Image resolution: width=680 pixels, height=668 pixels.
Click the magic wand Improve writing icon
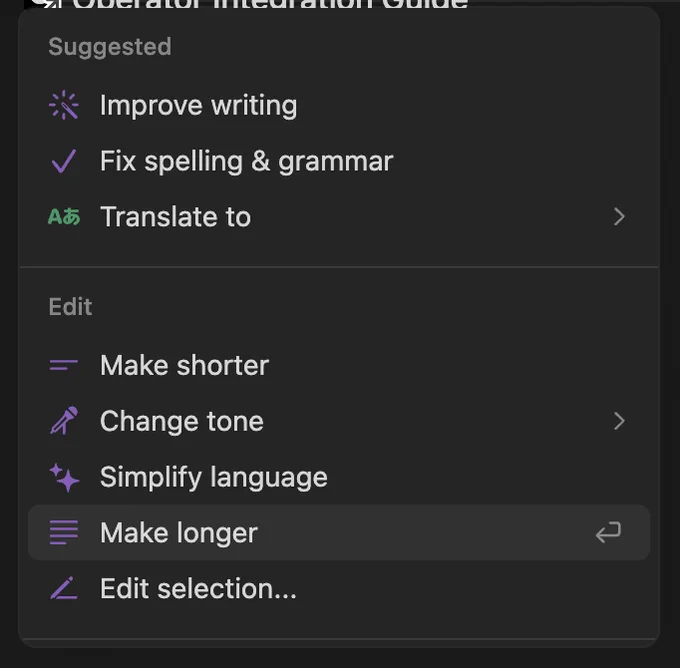click(64, 105)
